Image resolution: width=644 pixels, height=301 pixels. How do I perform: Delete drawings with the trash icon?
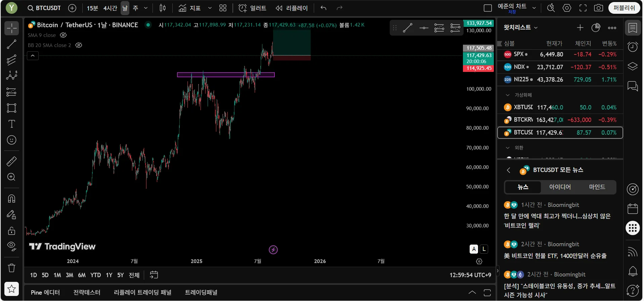click(x=12, y=268)
